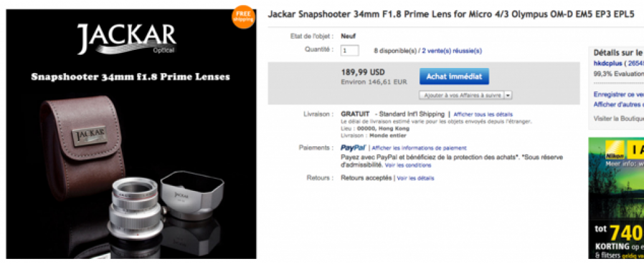This screenshot has height=264, width=644.
Task: Click Ajouter à vos Affaires à suivre
Action: tap(462, 95)
